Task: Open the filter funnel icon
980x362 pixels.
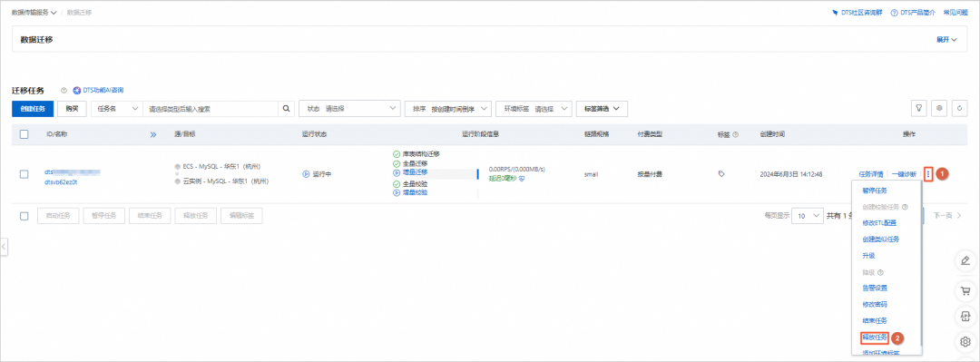Action: coord(918,108)
